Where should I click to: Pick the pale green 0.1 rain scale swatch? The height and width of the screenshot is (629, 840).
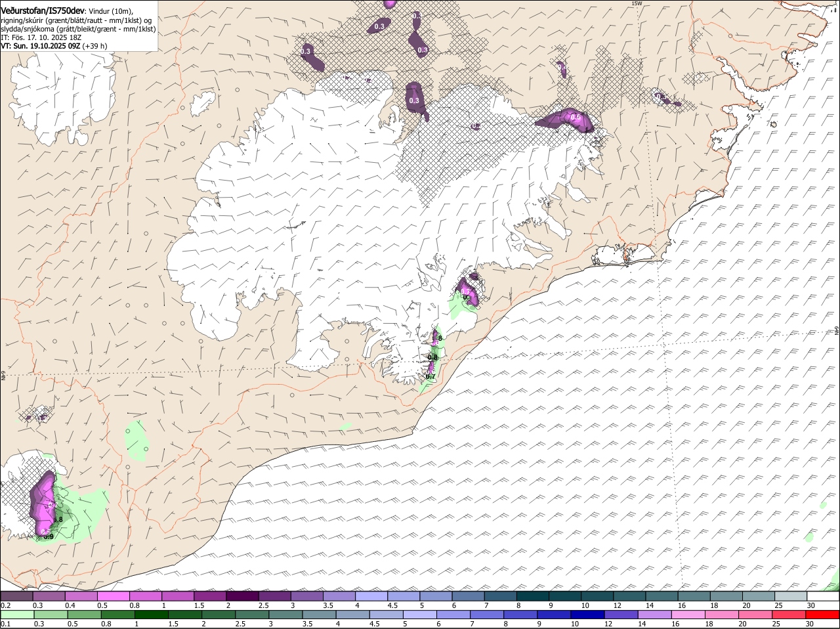[x=16, y=615]
